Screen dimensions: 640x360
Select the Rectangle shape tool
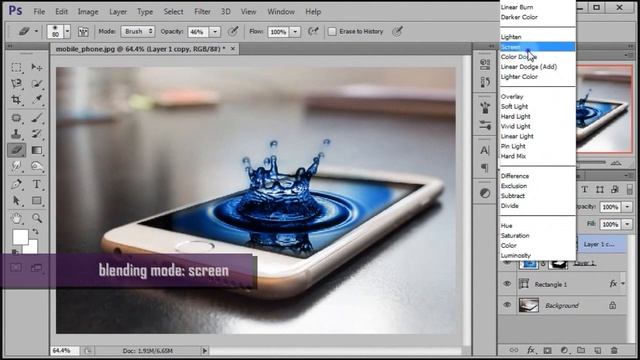37,200
